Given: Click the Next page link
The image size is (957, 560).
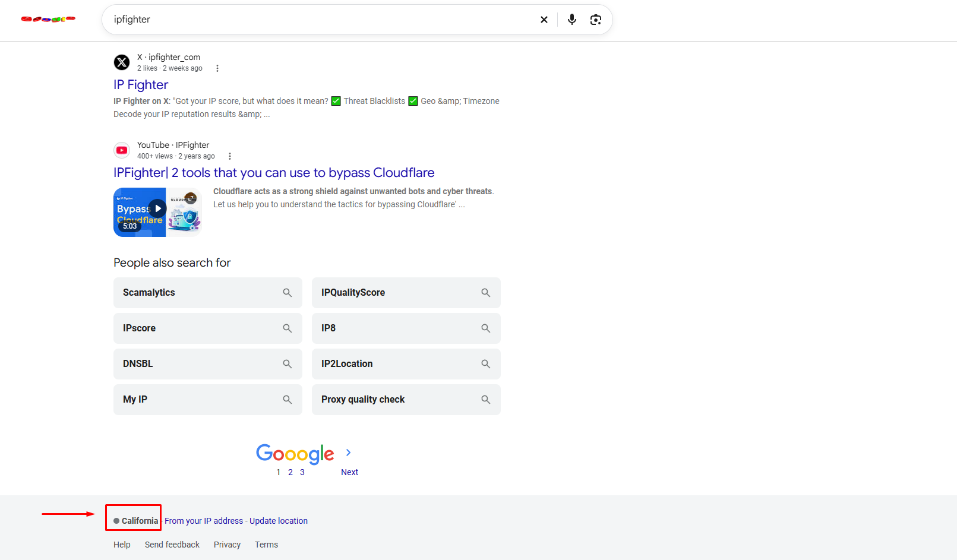Looking at the screenshot, I should point(349,472).
